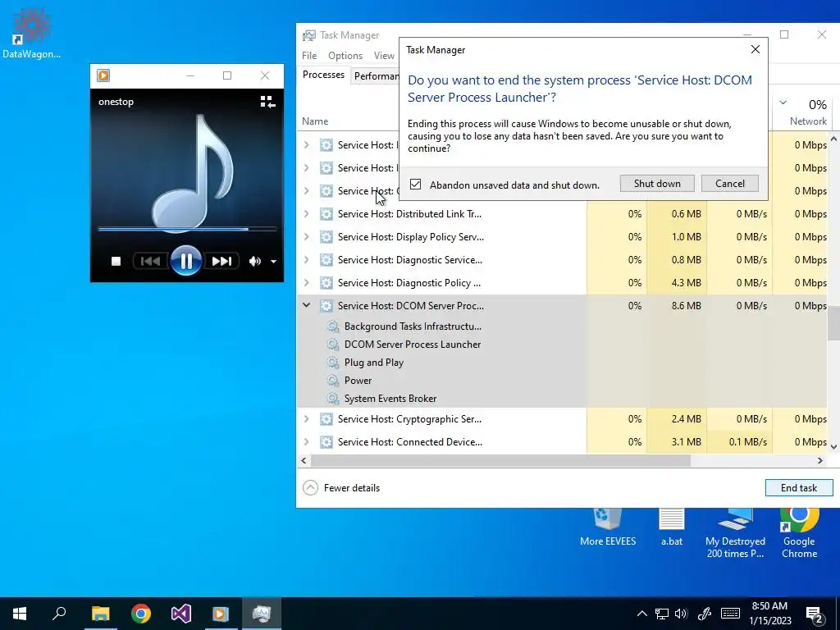Expand Service Host: Display Policy Service row
Viewport: 840px width, 630px height.
point(307,237)
